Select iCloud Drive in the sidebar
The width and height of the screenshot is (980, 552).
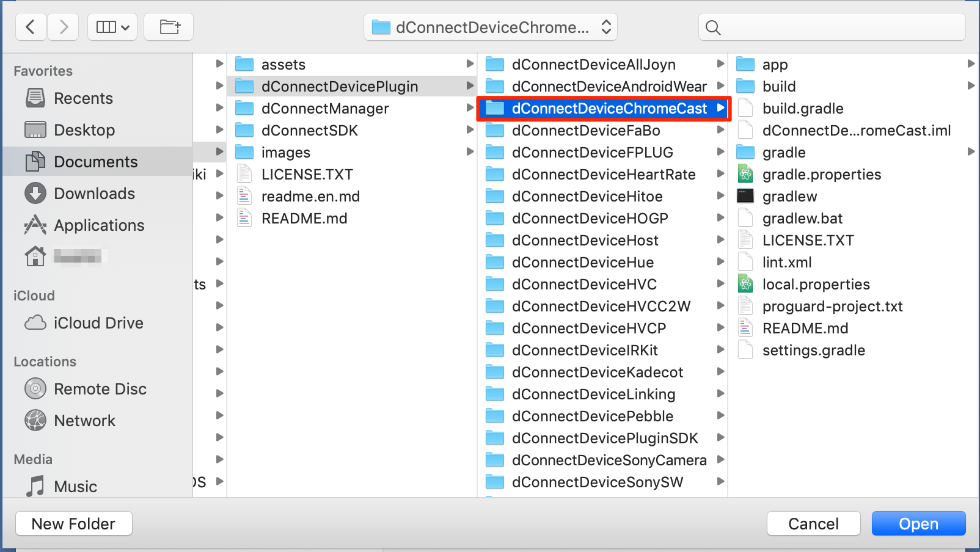point(98,323)
